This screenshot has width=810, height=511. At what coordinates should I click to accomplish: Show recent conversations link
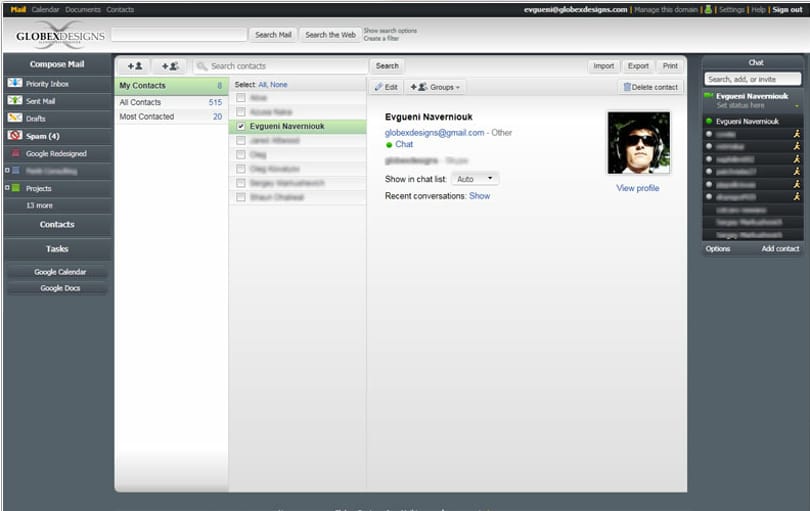(479, 196)
